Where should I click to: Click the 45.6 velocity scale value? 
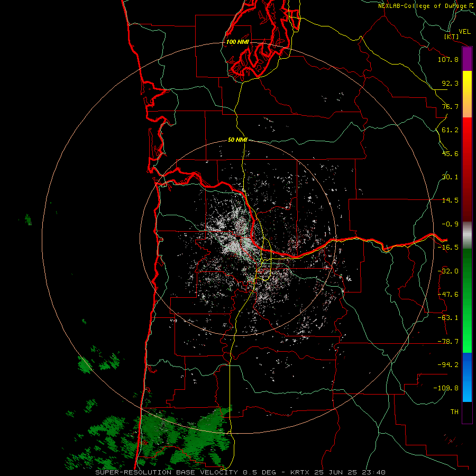[x=450, y=153]
